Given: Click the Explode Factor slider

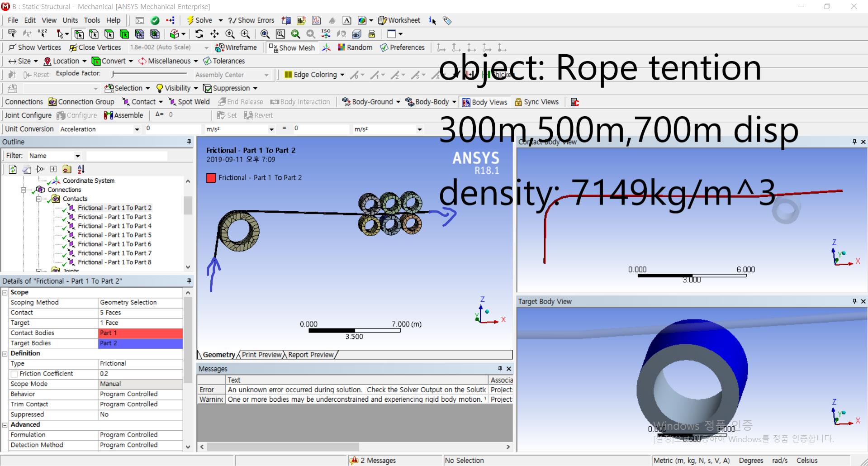Looking at the screenshot, I should coord(149,74).
